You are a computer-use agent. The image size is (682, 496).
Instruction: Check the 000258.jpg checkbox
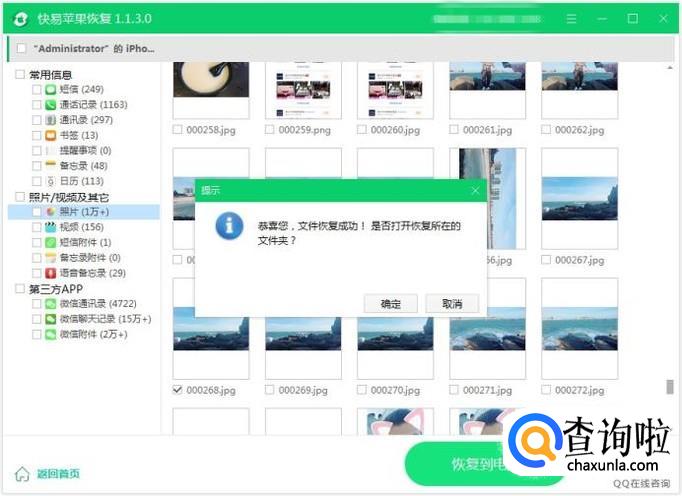(x=177, y=130)
